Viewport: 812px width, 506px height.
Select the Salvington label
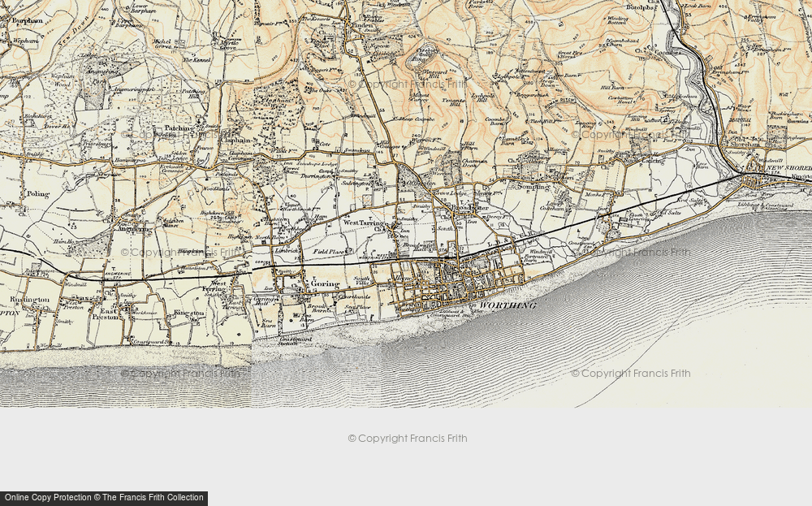pos(356,183)
